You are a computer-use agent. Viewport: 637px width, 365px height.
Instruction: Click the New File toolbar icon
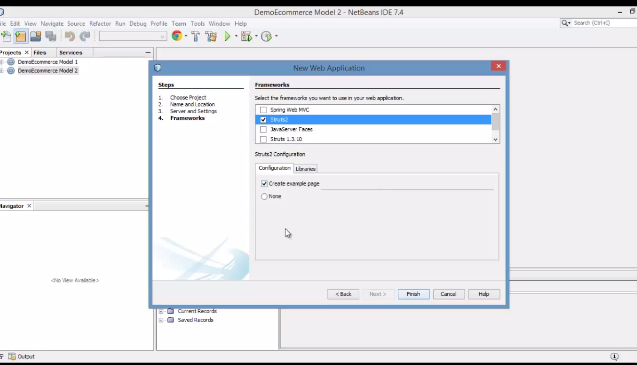[6, 37]
